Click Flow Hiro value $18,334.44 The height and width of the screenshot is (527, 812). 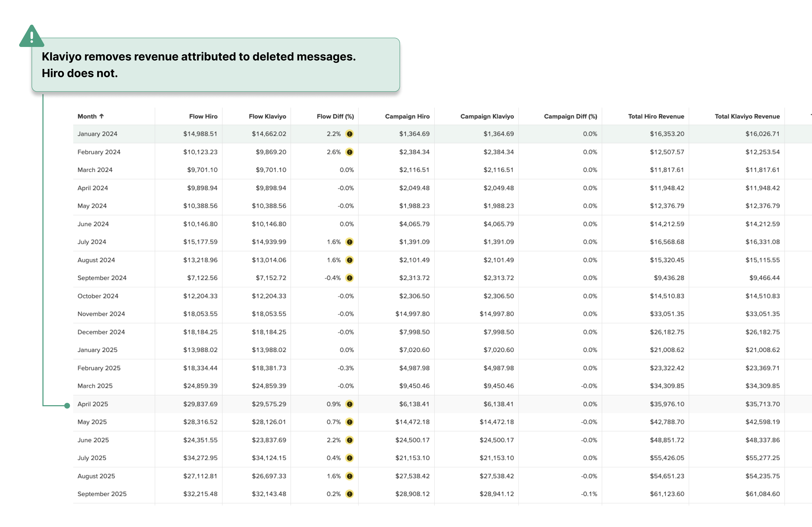pos(200,368)
